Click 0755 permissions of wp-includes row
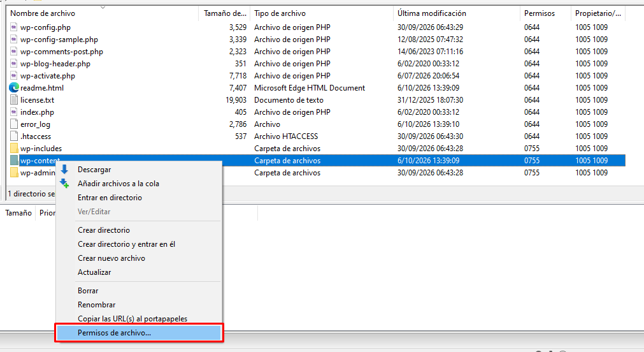 [532, 149]
